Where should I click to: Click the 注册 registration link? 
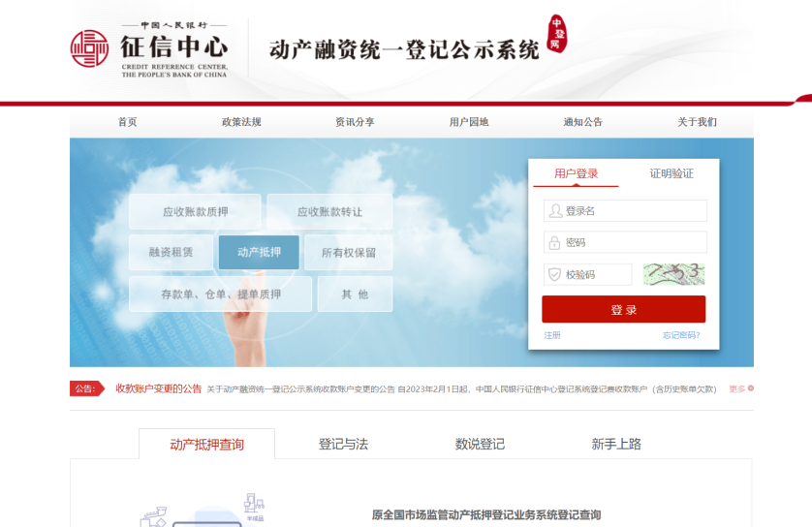point(551,335)
